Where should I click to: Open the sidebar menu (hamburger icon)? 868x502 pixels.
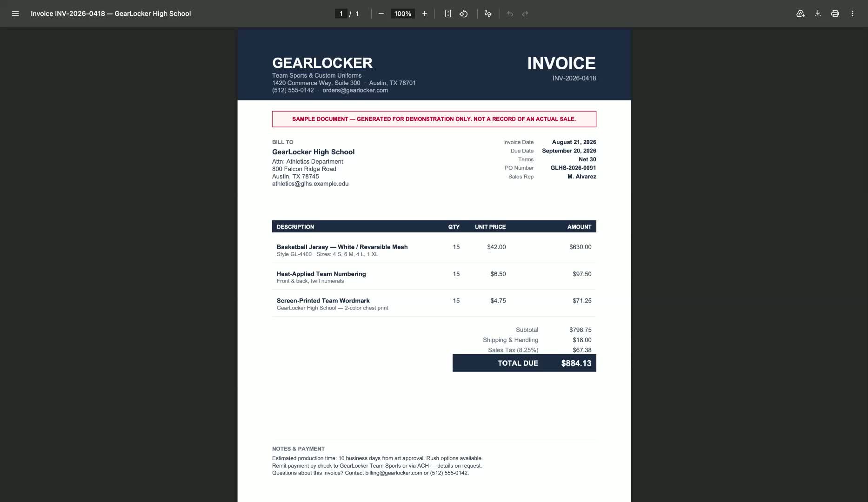click(15, 13)
